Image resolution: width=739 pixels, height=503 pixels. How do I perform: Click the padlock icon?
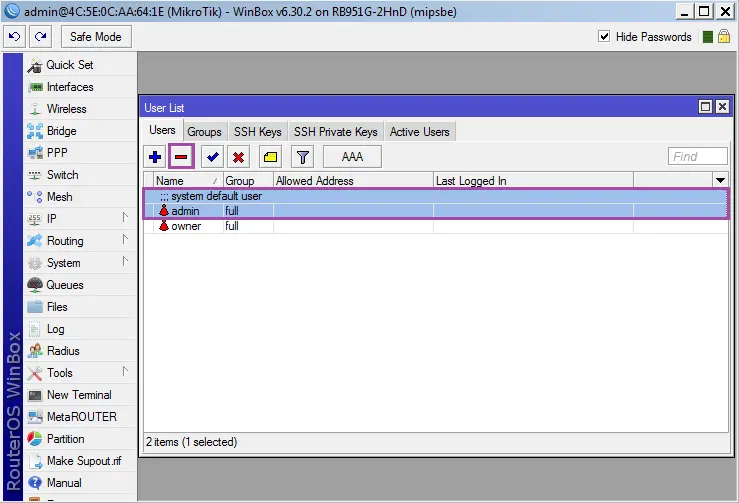tap(723, 36)
